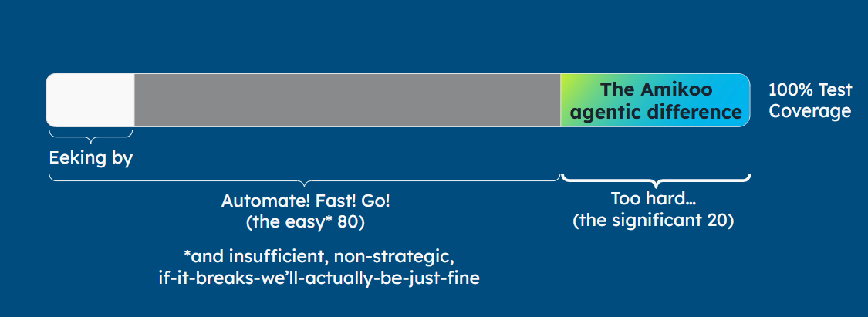Screen dimensions: 868x317
Task: Select the long thin brace above "Automate! Fast! Go!"
Action: tap(305, 180)
